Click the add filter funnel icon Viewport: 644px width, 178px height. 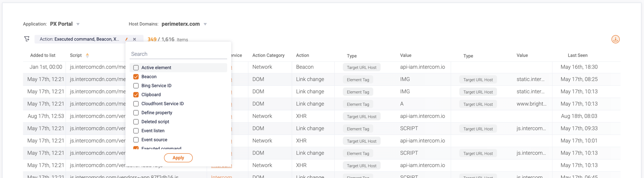tap(27, 39)
